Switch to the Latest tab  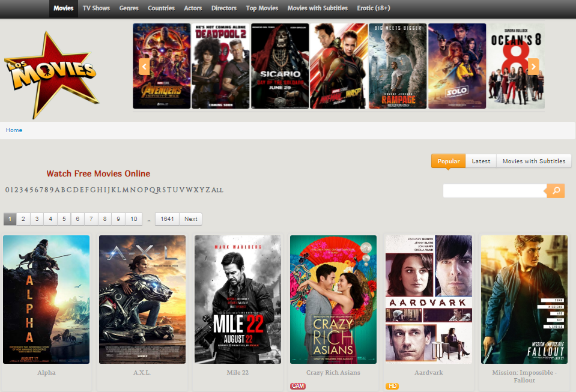click(481, 161)
